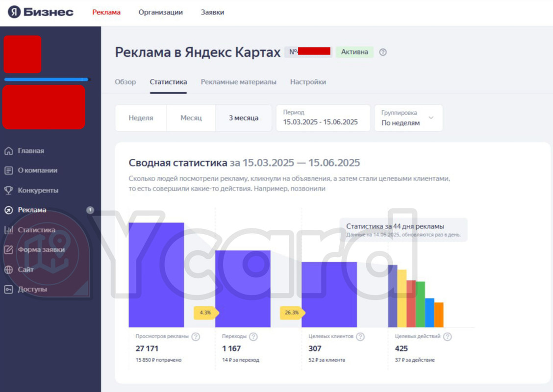Screen dimensions: 553x392
Task: Click help icon beside Целевых действий
Action: [447, 337]
